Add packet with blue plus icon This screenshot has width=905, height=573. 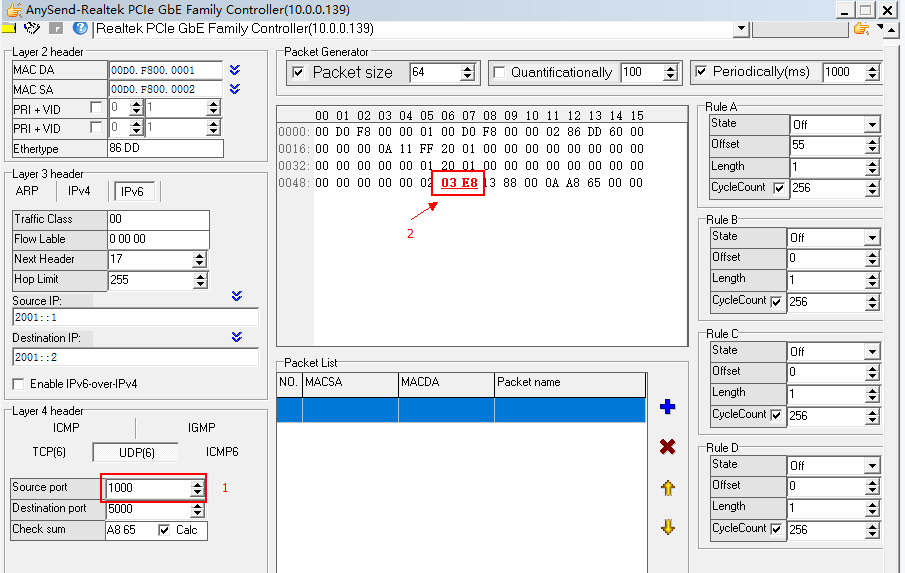(667, 407)
